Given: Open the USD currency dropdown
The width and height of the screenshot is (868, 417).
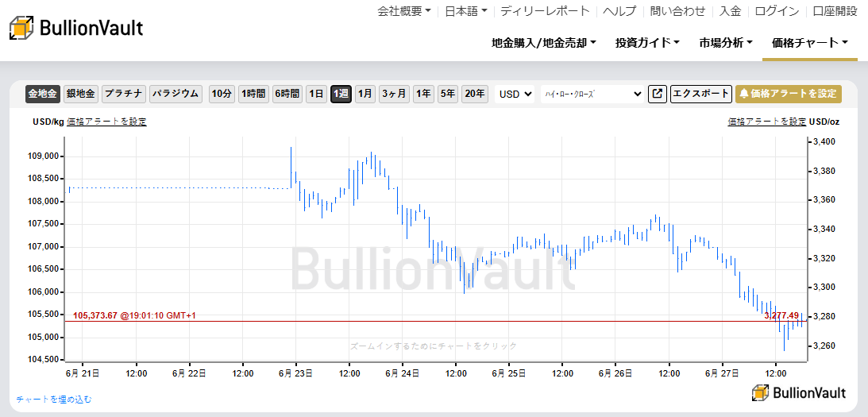Looking at the screenshot, I should 515,95.
